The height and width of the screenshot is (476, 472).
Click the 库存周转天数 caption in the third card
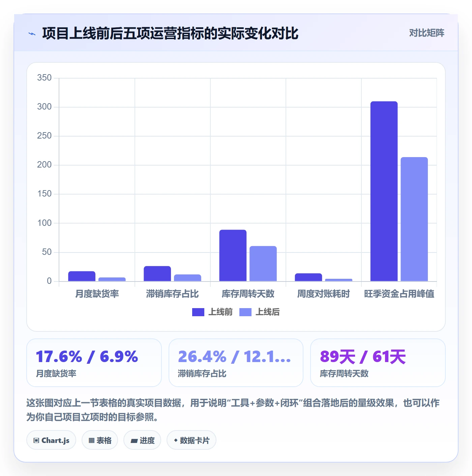tap(344, 374)
